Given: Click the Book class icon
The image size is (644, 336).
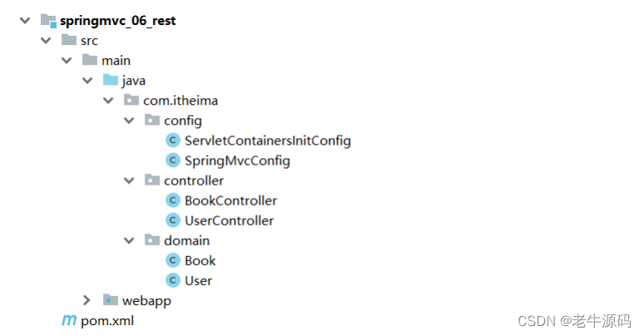Looking at the screenshot, I should [173, 261].
